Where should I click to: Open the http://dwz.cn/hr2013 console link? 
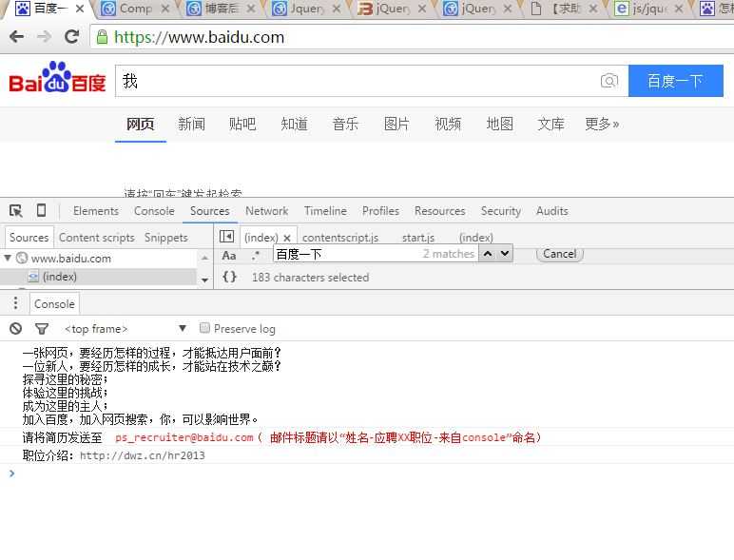click(143, 455)
